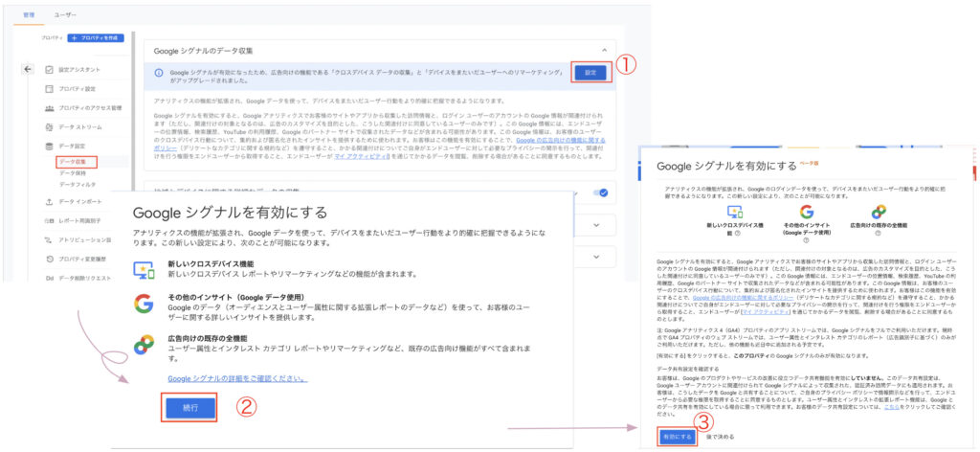980x452 pixels.
Task: Choose 後で決める in the right dialog
Action: click(x=721, y=437)
